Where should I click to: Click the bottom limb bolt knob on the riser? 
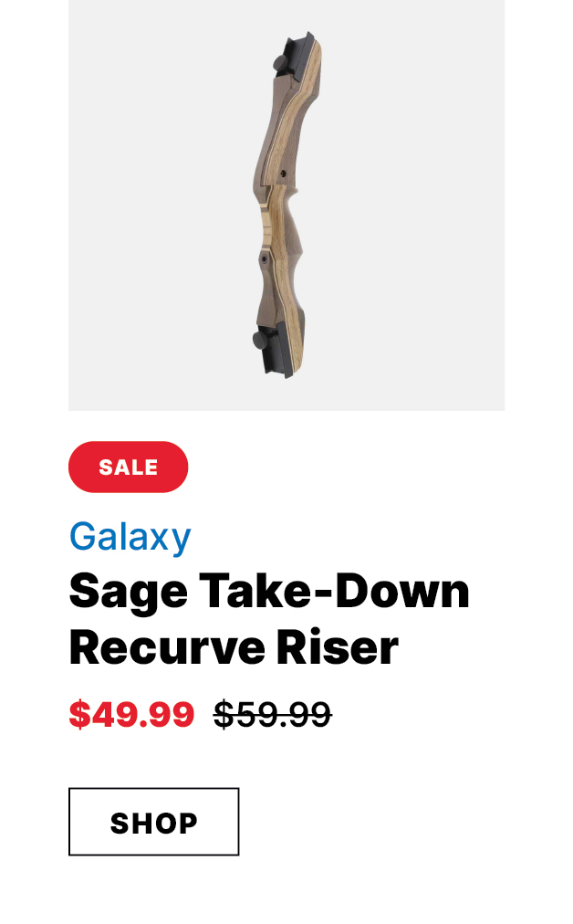(x=261, y=340)
